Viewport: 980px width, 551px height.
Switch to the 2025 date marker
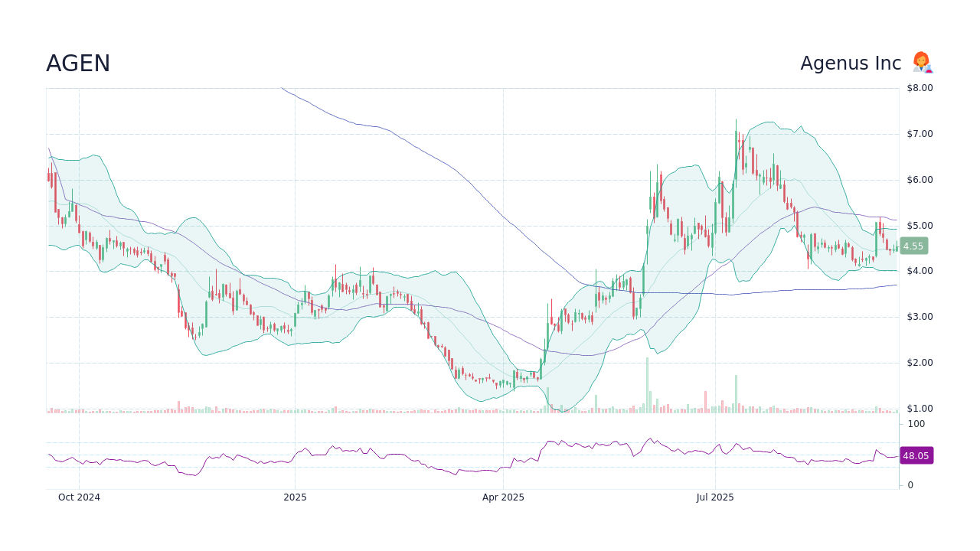pyautogui.click(x=296, y=497)
